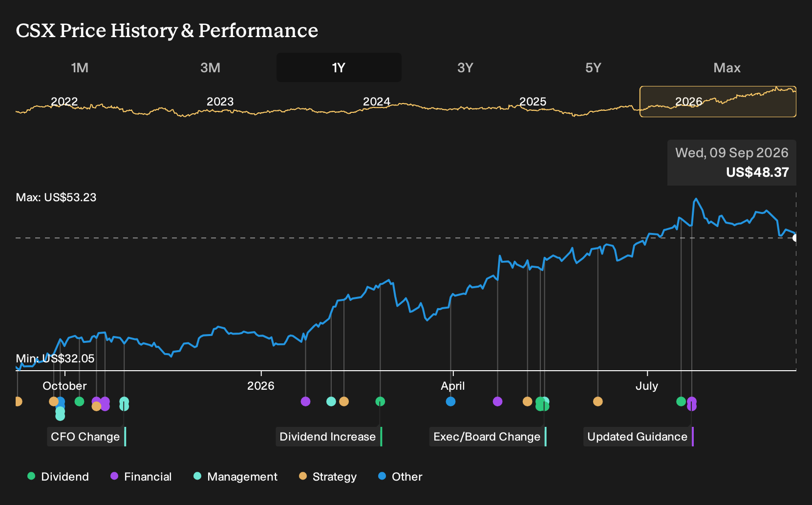Open the CFO Change event label
Viewport: 812px width, 505px height.
click(86, 437)
